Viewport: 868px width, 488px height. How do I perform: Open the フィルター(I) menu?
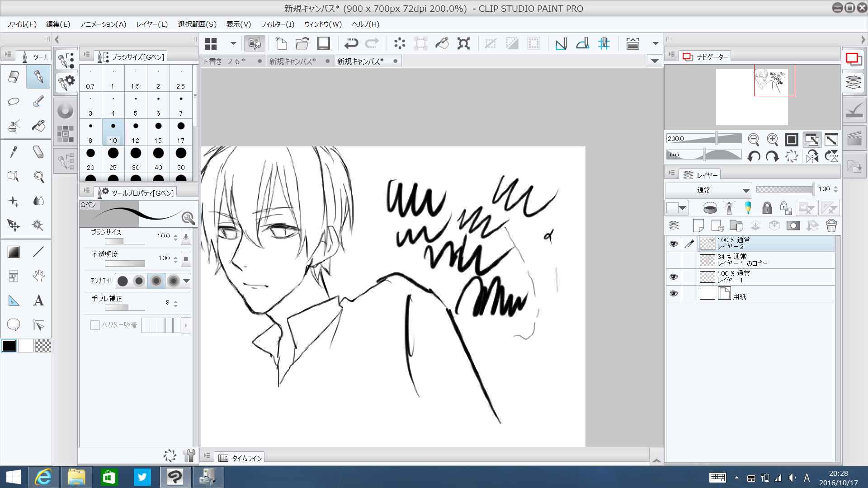click(x=277, y=24)
